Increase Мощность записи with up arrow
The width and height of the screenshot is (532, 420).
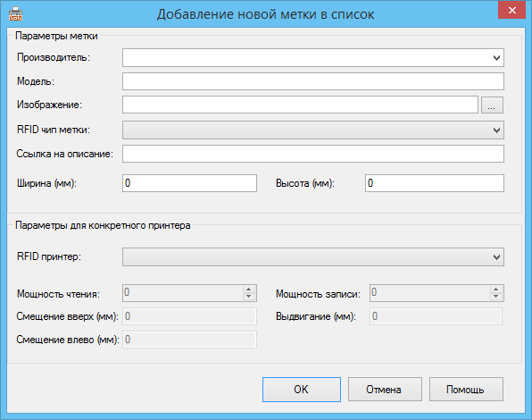click(x=496, y=290)
